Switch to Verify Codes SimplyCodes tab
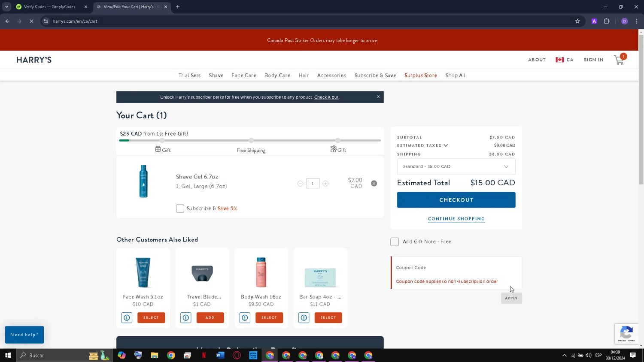 pos(51,7)
